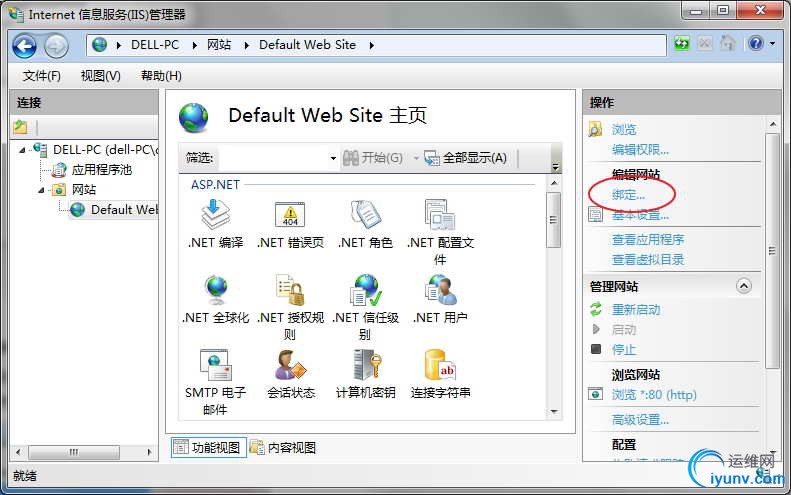Click the 编辑权限... link

pos(640,150)
